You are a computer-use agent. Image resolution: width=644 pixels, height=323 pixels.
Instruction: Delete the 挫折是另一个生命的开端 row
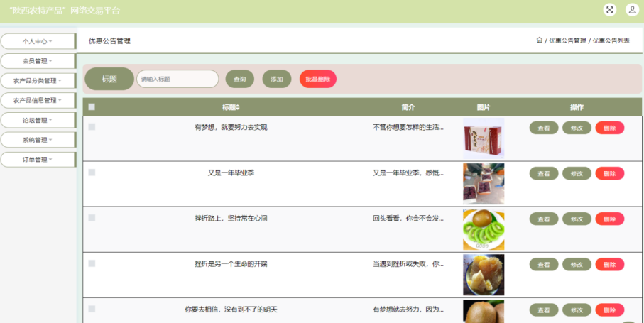(609, 265)
